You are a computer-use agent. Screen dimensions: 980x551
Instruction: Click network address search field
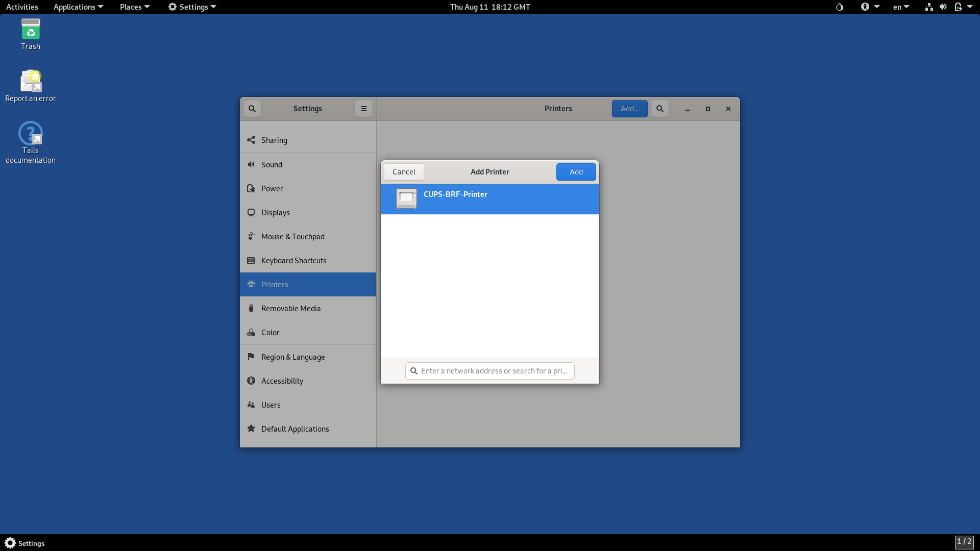click(x=490, y=370)
